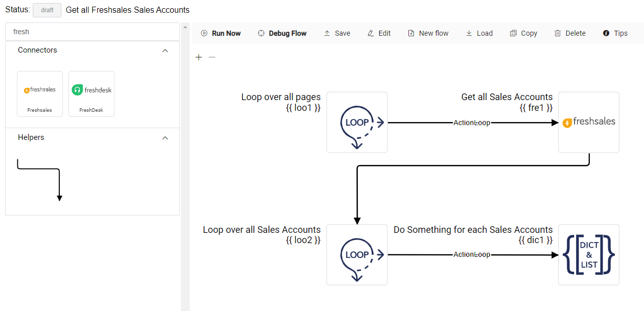Image resolution: width=644 pixels, height=311 pixels.
Task: Click the Load download icon
Action: (469, 33)
